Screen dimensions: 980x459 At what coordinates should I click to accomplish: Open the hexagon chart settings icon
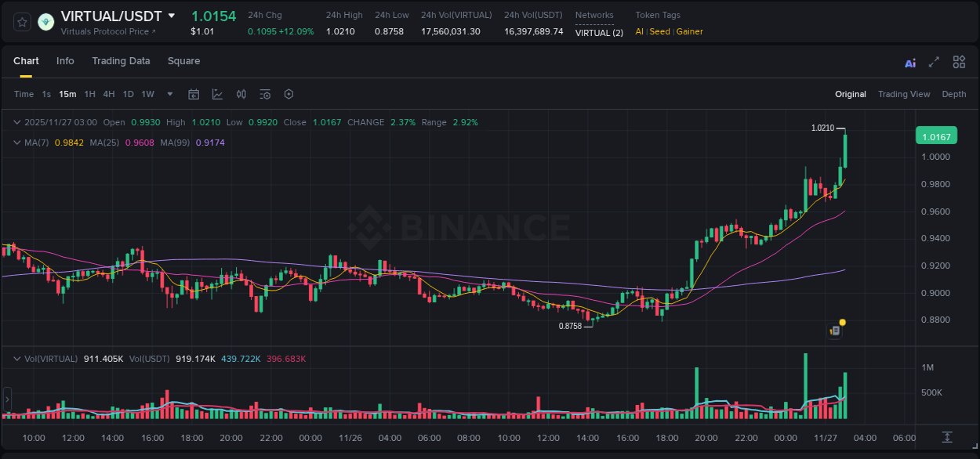[289, 94]
